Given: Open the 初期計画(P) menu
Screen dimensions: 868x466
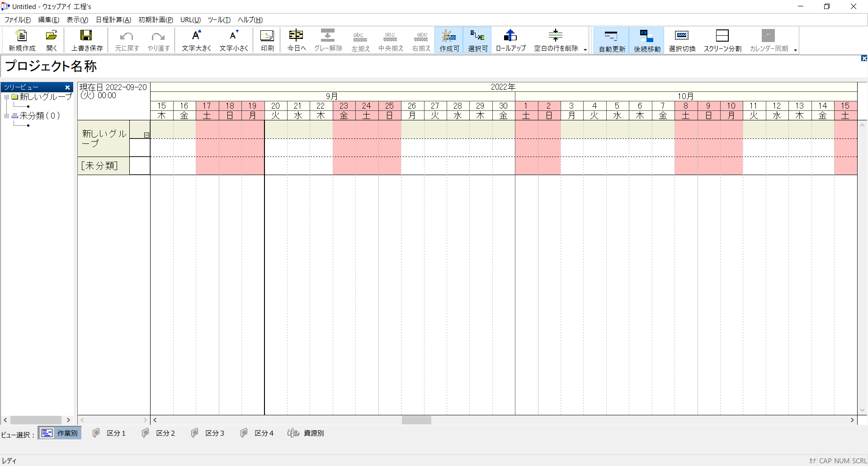Looking at the screenshot, I should pos(156,20).
